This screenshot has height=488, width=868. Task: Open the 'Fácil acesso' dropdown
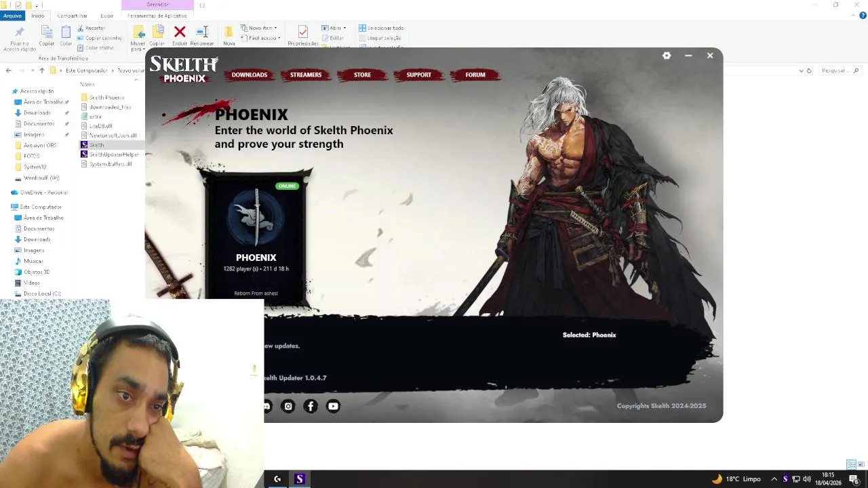pos(259,38)
